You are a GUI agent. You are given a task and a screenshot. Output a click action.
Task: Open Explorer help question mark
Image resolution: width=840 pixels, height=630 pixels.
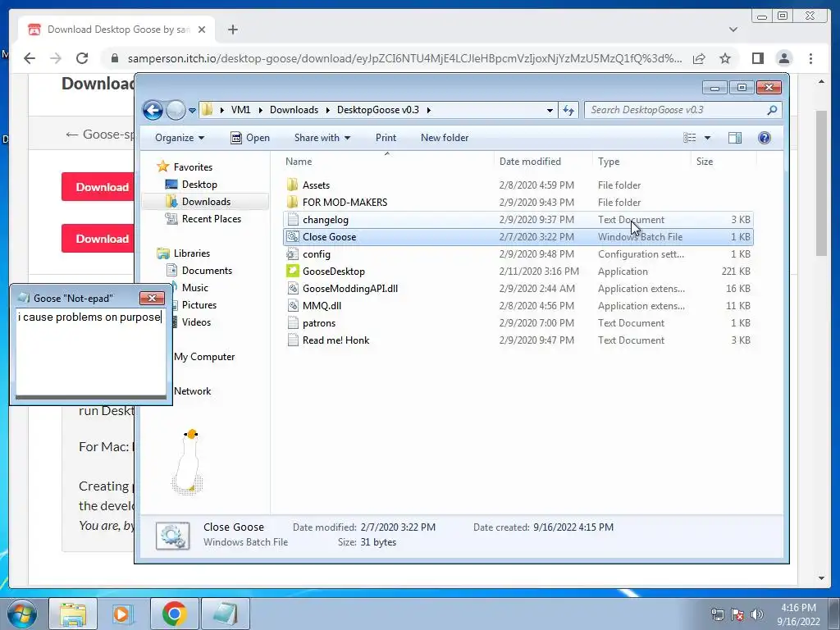tap(765, 138)
